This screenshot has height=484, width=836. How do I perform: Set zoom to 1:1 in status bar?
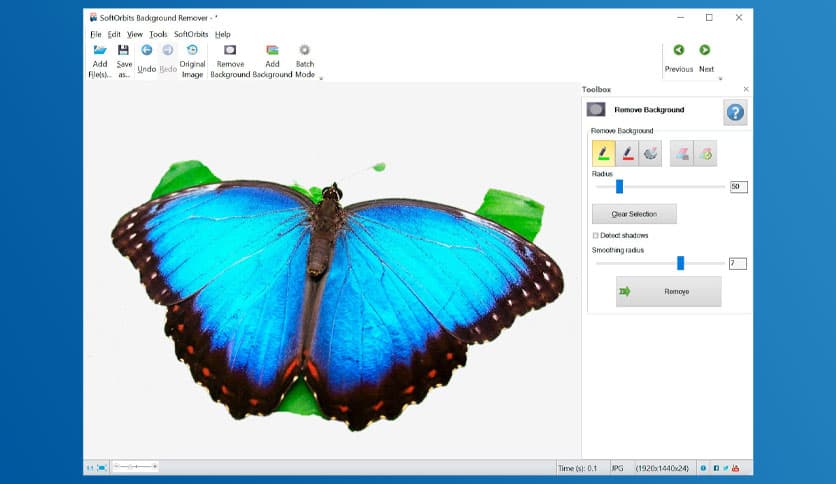tap(90, 468)
